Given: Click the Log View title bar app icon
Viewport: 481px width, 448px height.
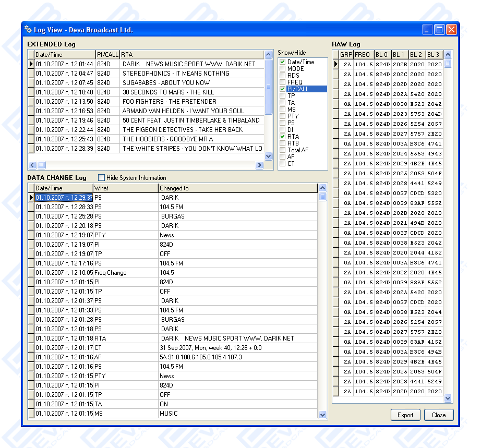Looking at the screenshot, I should coord(28,29).
